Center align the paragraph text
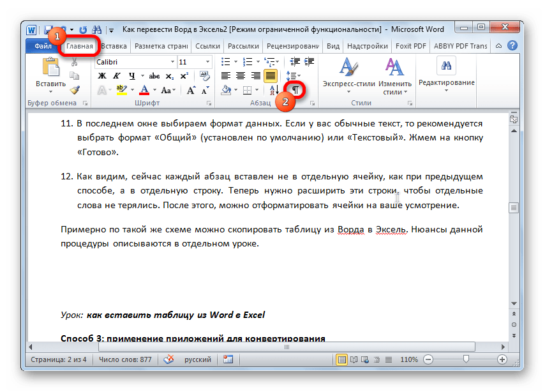 (x=241, y=76)
